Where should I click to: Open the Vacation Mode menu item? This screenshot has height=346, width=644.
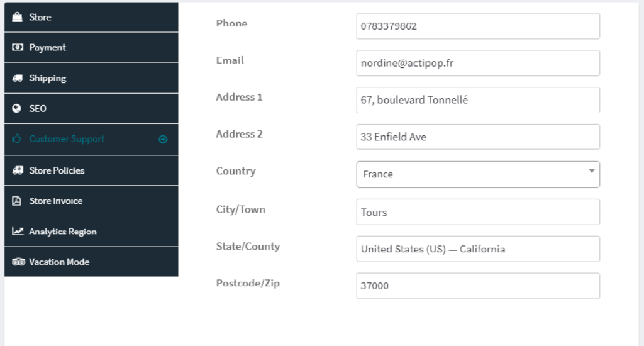(59, 262)
